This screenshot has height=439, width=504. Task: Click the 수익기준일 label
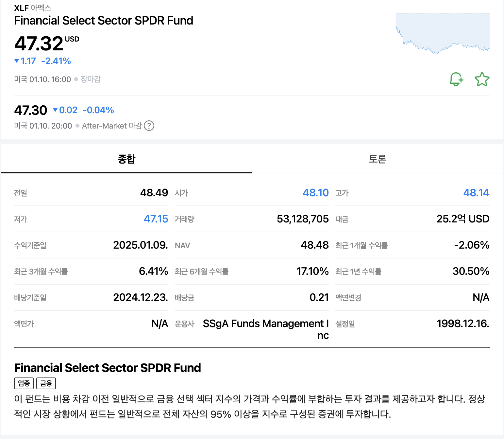coord(30,245)
